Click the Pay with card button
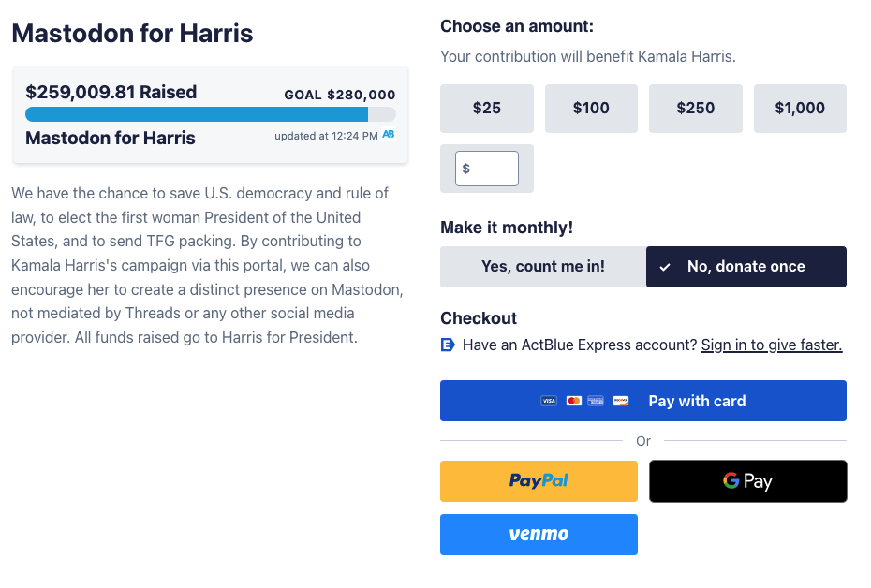This screenshot has height=588, width=871. [697, 401]
